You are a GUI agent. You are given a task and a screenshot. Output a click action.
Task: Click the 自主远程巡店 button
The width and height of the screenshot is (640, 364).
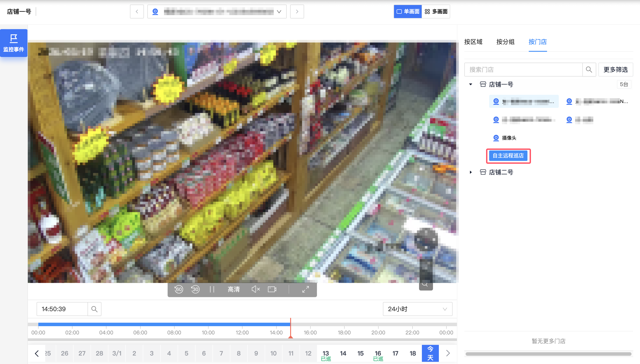[x=508, y=156]
